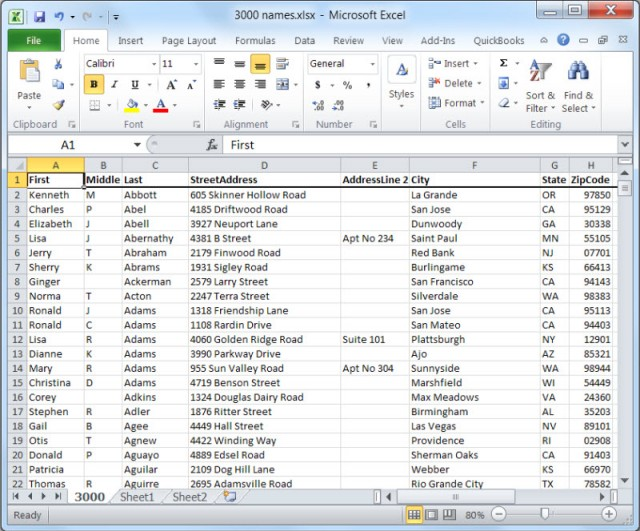
Task: Click the Page Layout view status button
Action: [x=431, y=515]
